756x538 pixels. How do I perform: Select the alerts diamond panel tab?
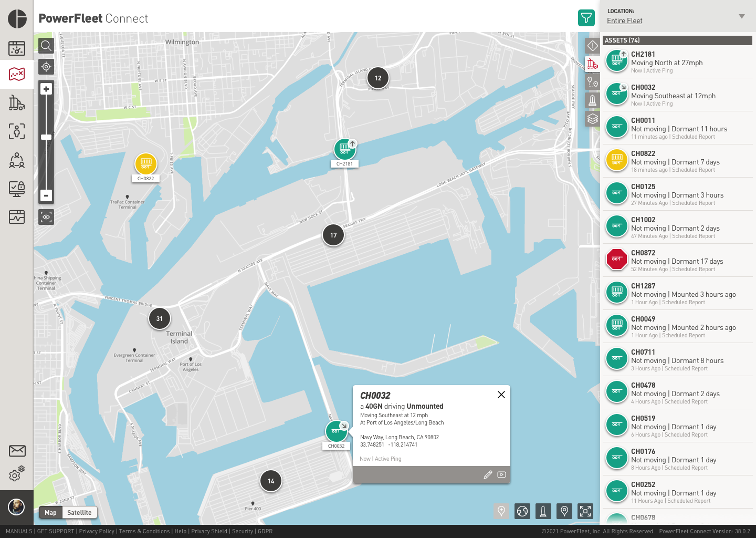592,46
